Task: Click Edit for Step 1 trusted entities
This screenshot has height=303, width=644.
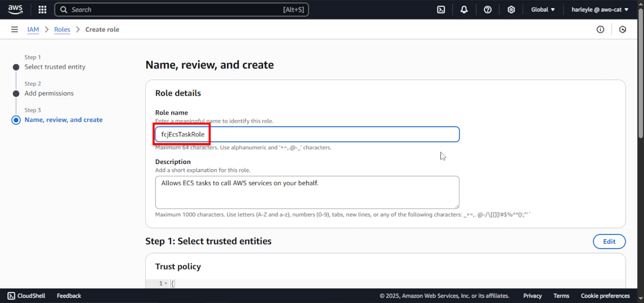Action: click(609, 242)
